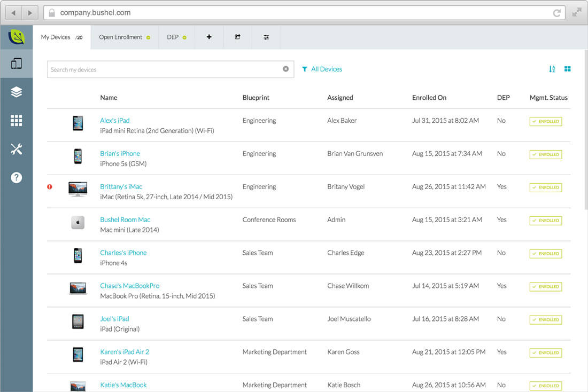Screen dimensions: 588x392
Task: Click Enrolled badge for Joel's iPad
Action: pyautogui.click(x=546, y=320)
